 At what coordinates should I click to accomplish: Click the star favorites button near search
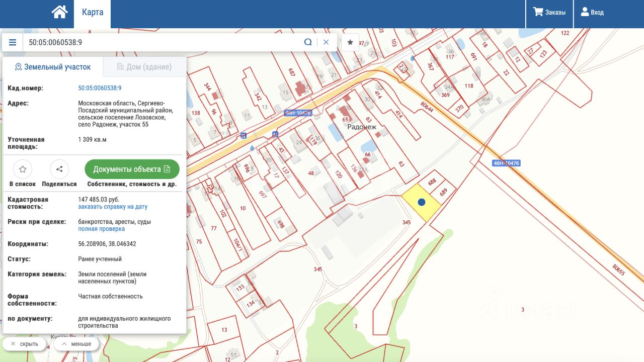pos(350,42)
